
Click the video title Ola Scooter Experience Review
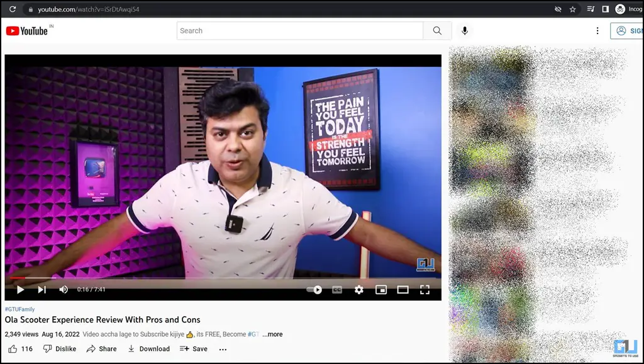point(103,319)
